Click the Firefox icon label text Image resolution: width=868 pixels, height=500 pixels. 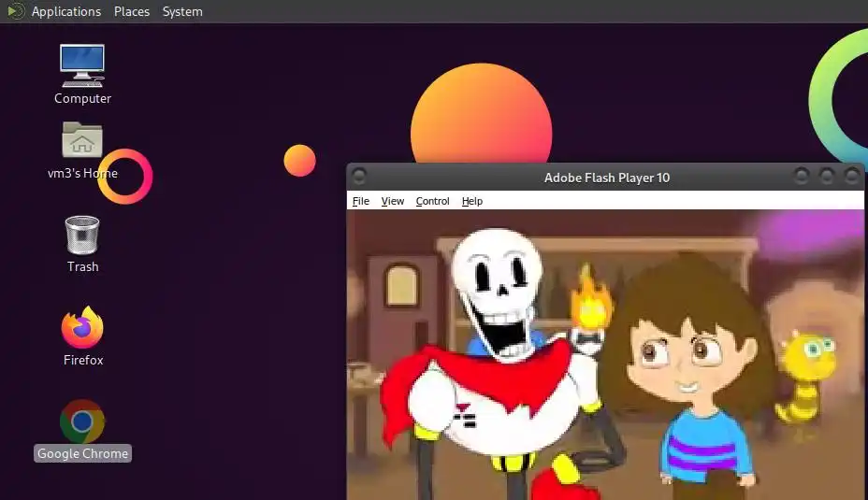[83, 360]
